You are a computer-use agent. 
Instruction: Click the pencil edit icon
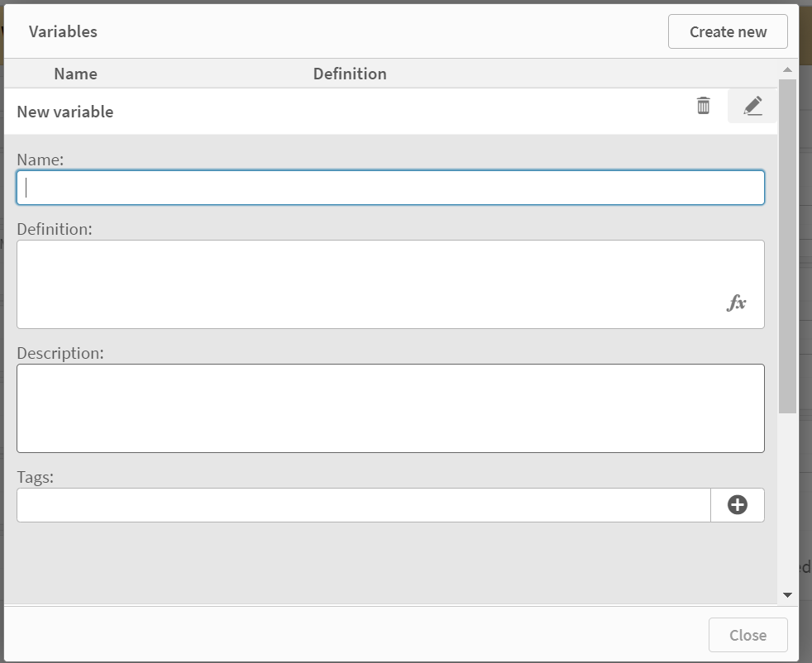click(x=752, y=106)
